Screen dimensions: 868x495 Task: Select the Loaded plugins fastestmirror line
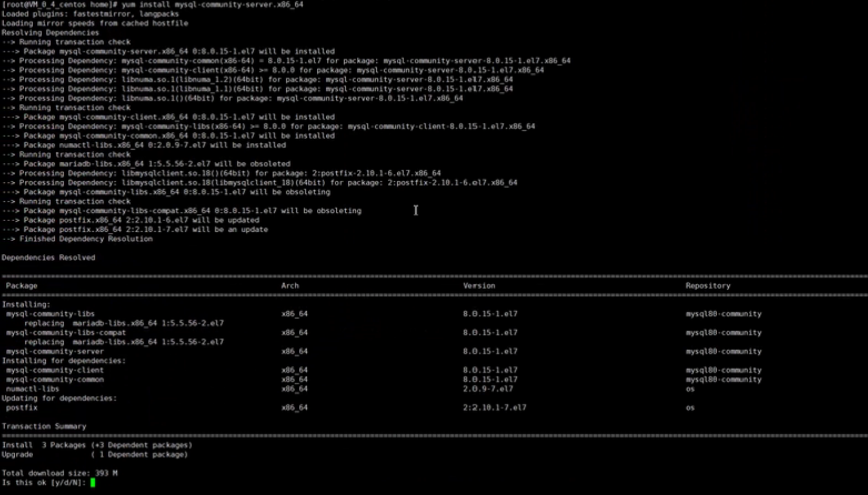(89, 14)
